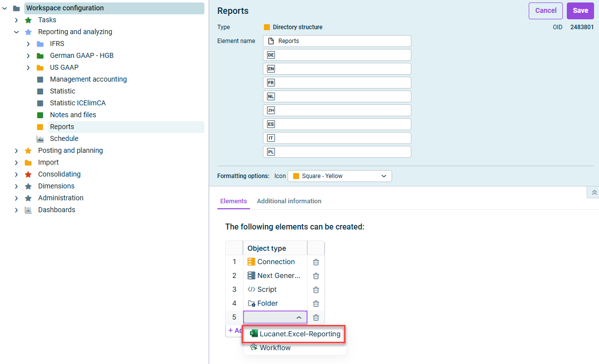Screen dimensions: 599x364
Task: Click the Workflow gear icon in the list
Action: [x=253, y=348]
